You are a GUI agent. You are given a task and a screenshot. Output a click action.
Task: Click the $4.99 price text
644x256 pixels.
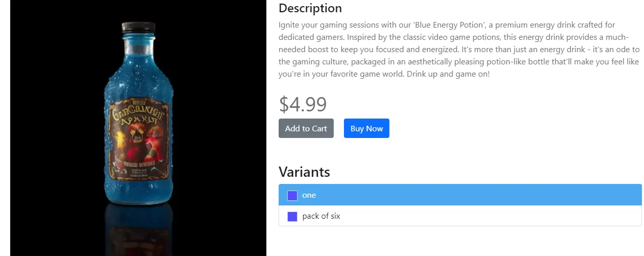click(303, 104)
